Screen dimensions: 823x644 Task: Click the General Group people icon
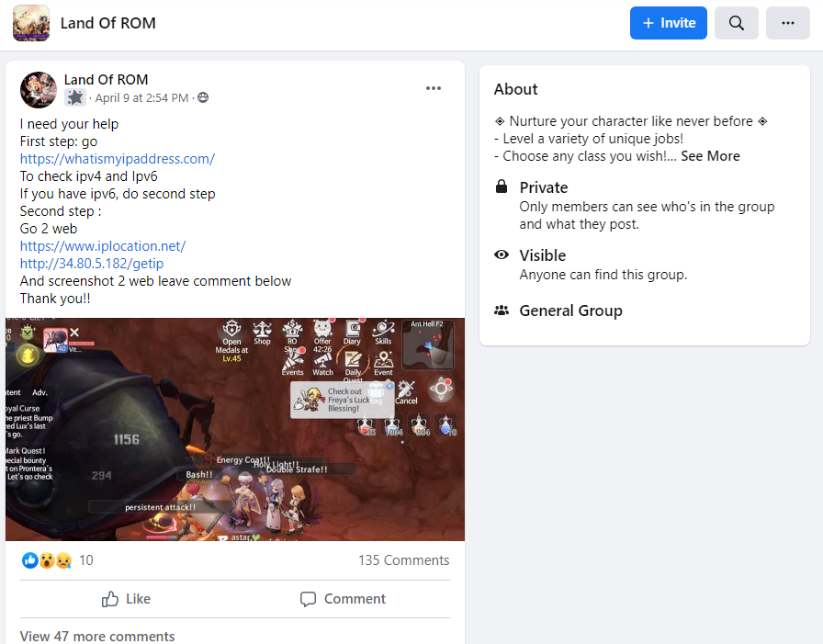pos(502,311)
